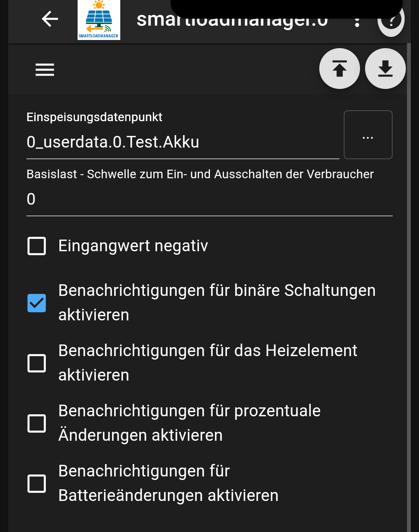Image resolution: width=419 pixels, height=532 pixels.
Task: Open object browser with the ellipsis button
Action: click(368, 135)
